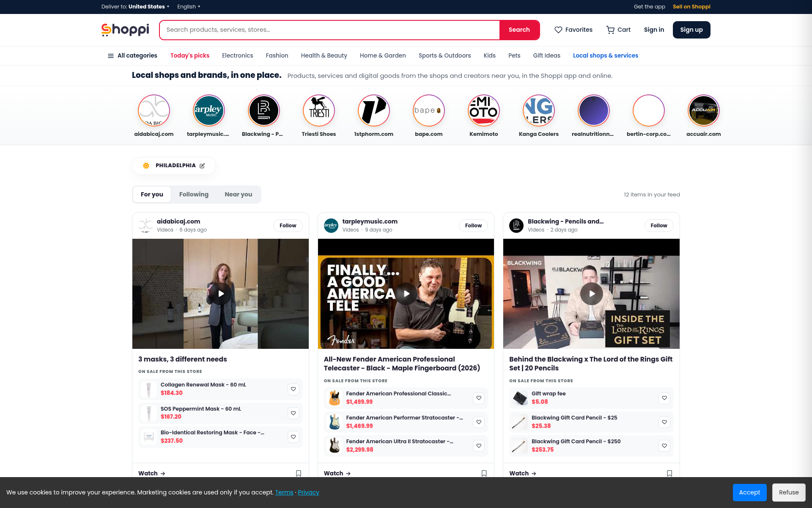The width and height of the screenshot is (812, 508).
Task: Open Deliver to United States dropdown
Action: [135, 7]
